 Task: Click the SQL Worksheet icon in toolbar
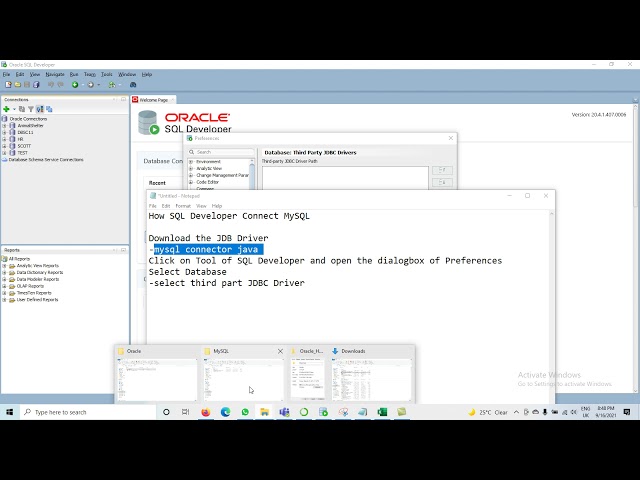(112, 84)
